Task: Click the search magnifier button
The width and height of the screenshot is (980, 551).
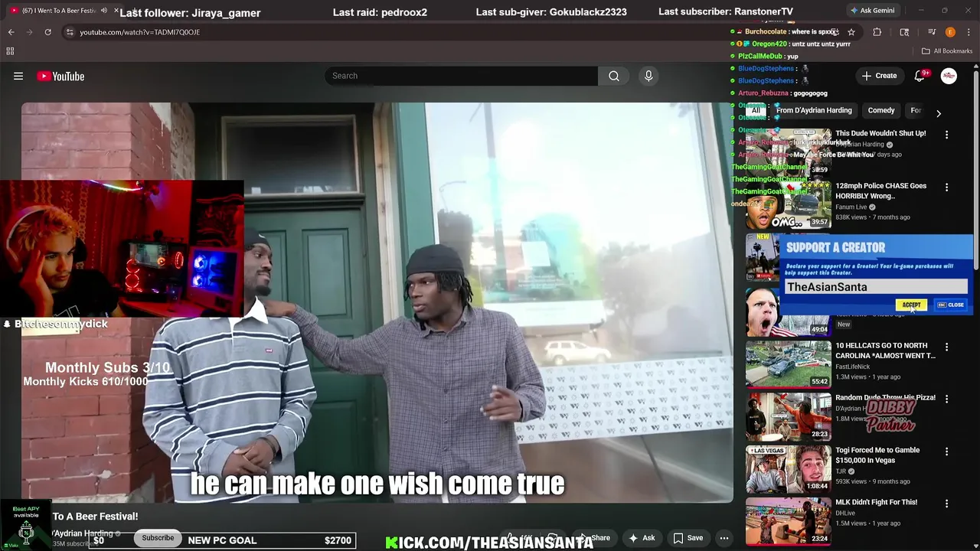Action: [x=614, y=76]
